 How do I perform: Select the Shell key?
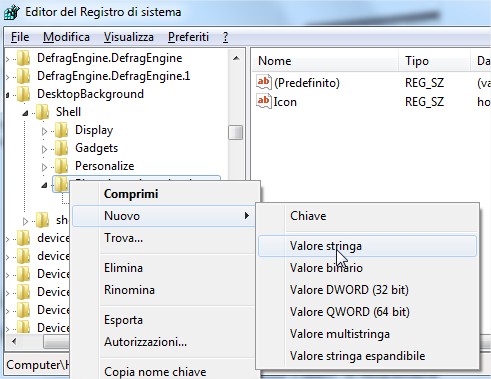[68, 112]
